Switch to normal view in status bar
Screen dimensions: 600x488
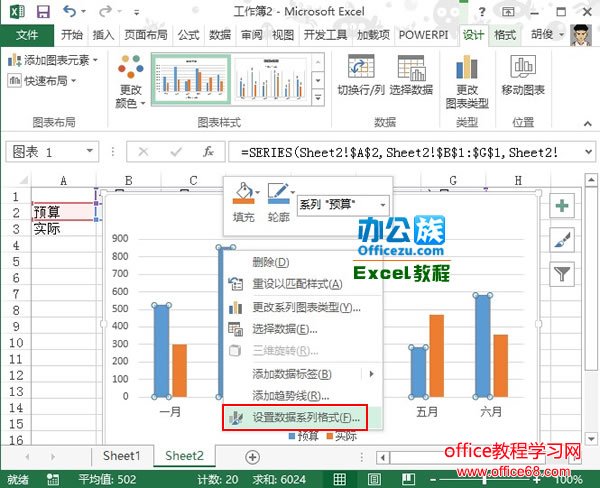339,479
